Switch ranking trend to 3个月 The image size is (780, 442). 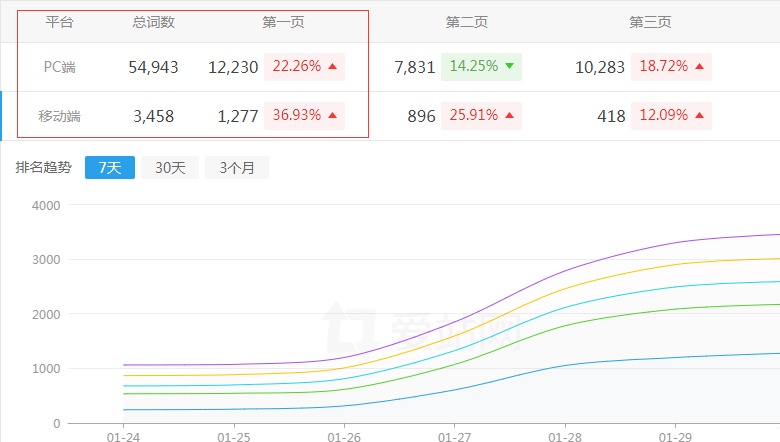237,168
